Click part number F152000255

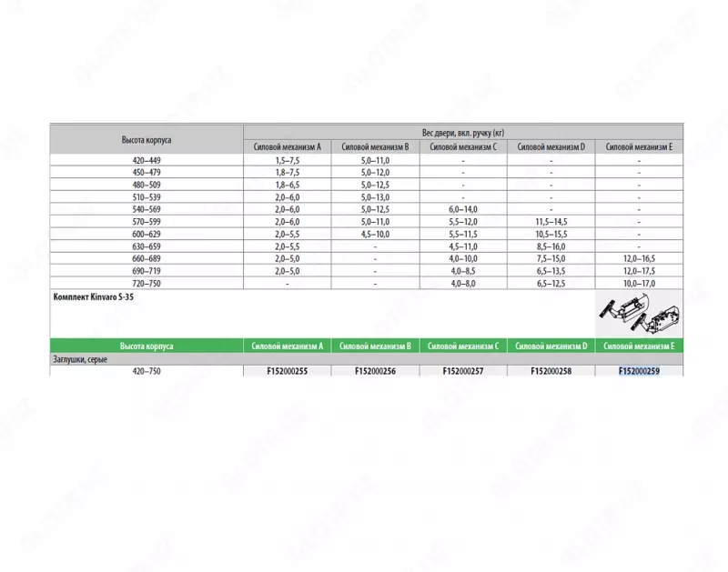click(x=287, y=371)
